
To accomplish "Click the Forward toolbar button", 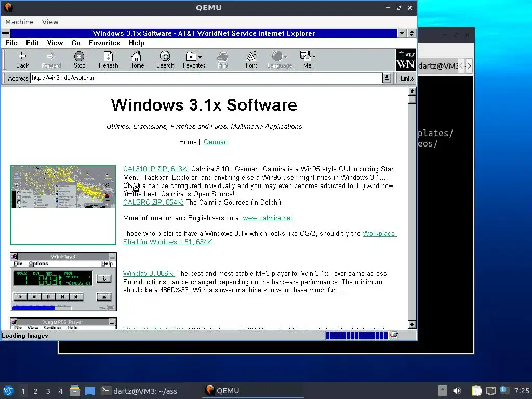I will point(51,60).
